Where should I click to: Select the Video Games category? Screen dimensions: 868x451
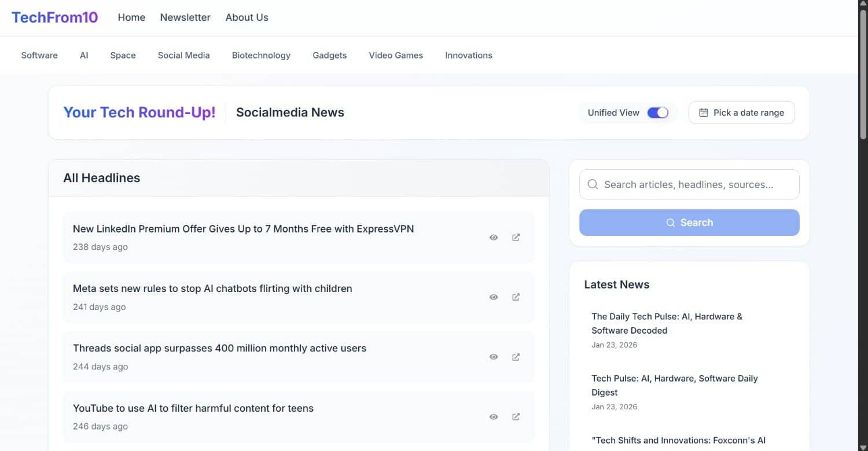click(396, 56)
